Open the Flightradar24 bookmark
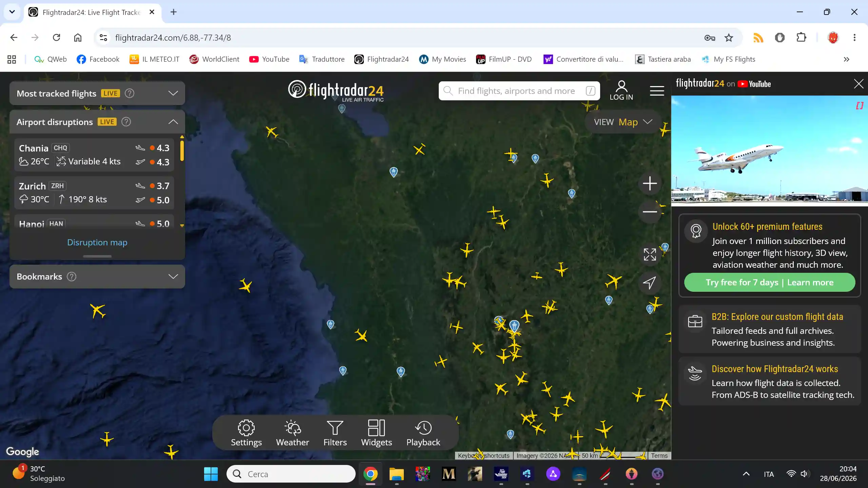 click(381, 59)
